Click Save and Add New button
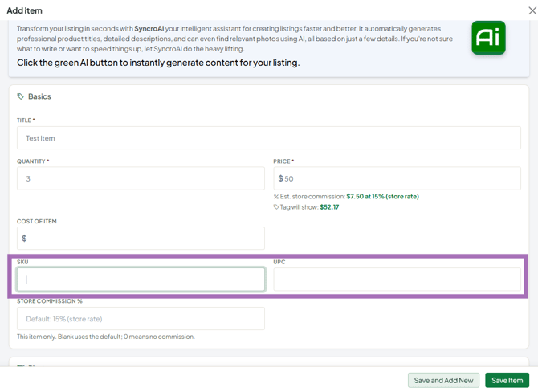The image size is (538, 392). pyautogui.click(x=443, y=380)
